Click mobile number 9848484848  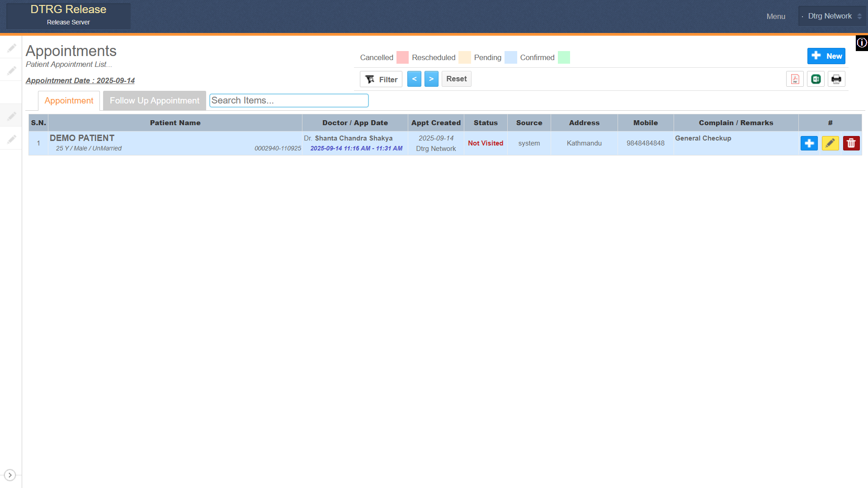tap(645, 143)
